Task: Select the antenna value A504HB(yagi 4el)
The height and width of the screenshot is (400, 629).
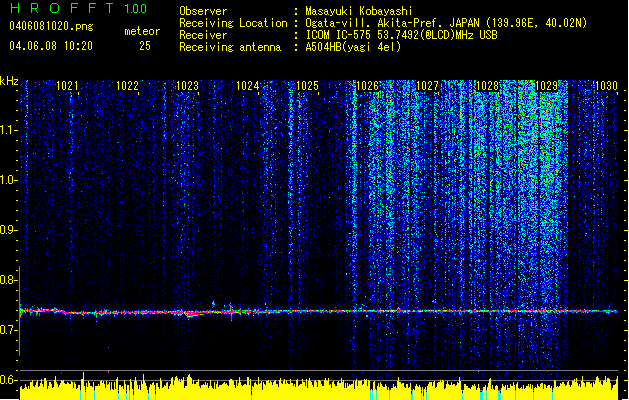Action: tap(353, 47)
